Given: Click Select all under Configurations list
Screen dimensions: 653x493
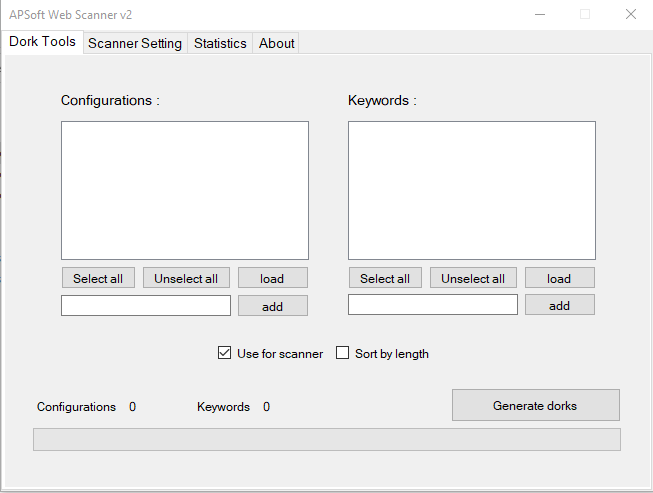Looking at the screenshot, I should coord(98,278).
